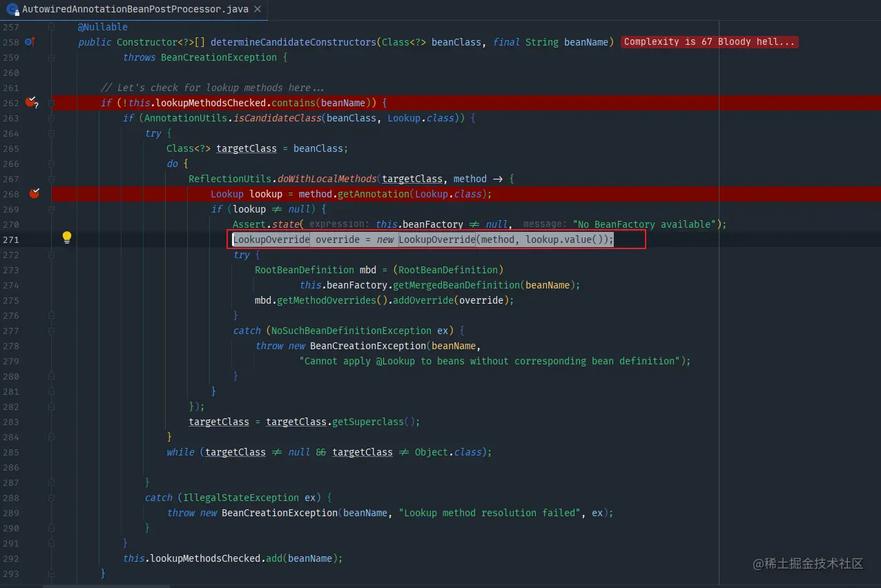Collapse the if block fold on line 262
This screenshot has height=588, width=881.
pos(52,103)
